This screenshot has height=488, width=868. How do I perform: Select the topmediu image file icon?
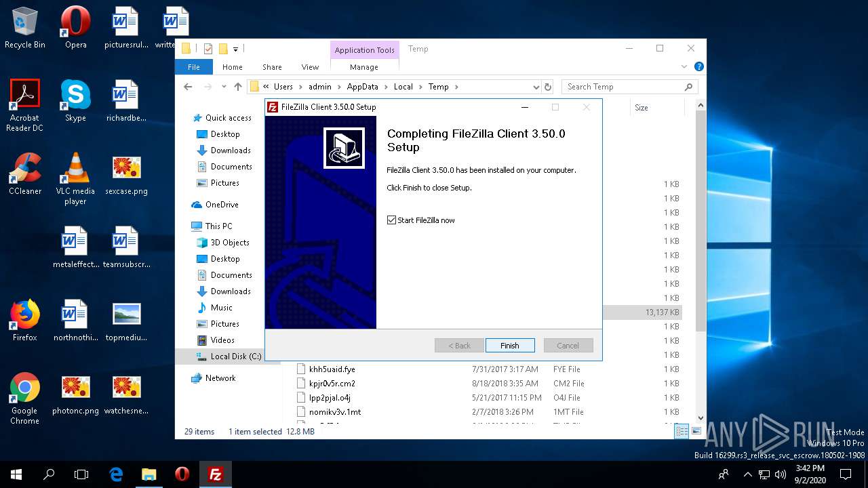(x=126, y=321)
